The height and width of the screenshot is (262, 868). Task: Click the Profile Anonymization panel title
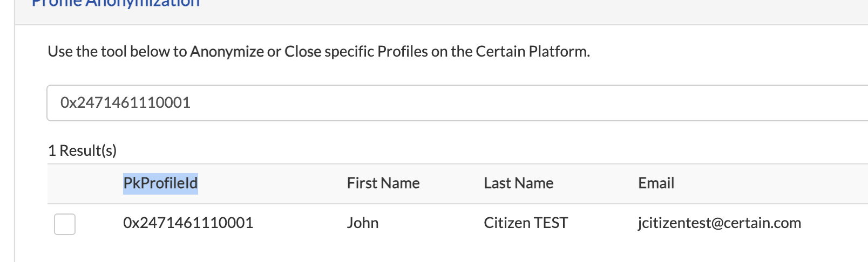[x=116, y=3]
